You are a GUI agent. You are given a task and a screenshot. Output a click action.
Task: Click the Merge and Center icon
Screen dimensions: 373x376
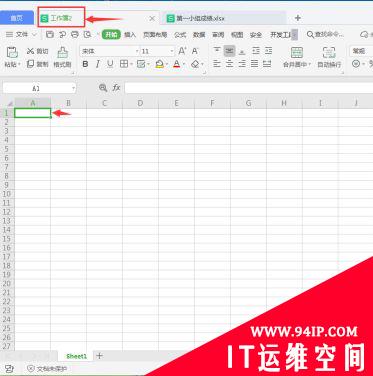(296, 52)
